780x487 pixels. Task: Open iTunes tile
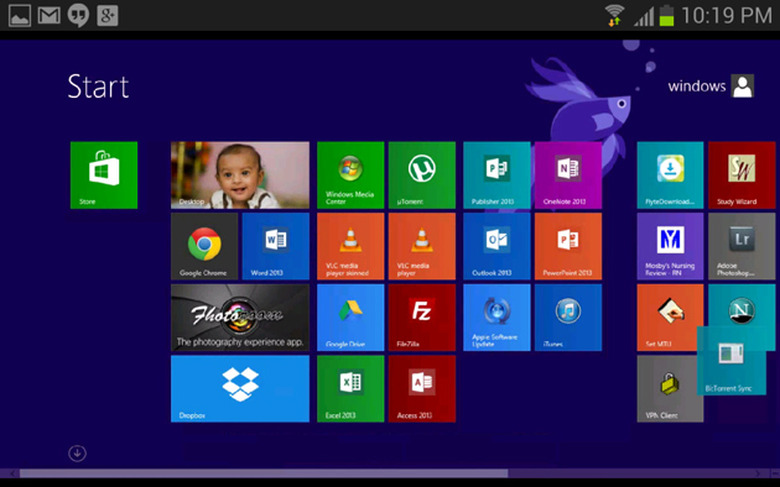568,317
